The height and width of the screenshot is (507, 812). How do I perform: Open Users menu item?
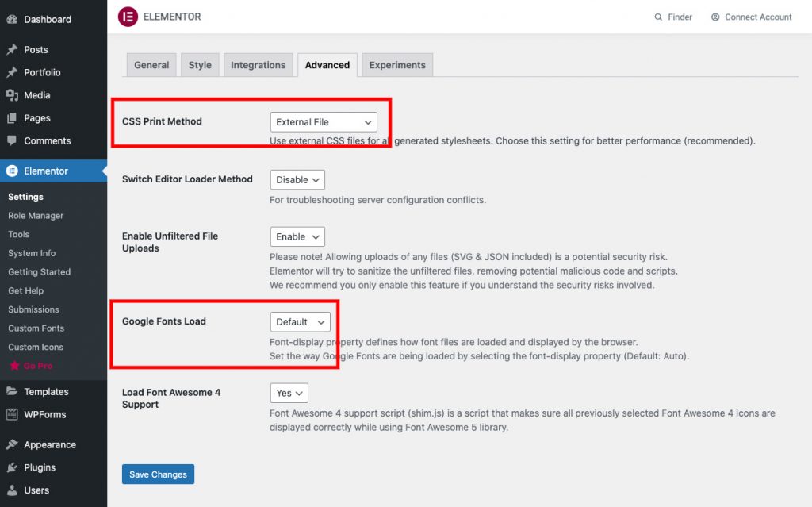coord(53,490)
